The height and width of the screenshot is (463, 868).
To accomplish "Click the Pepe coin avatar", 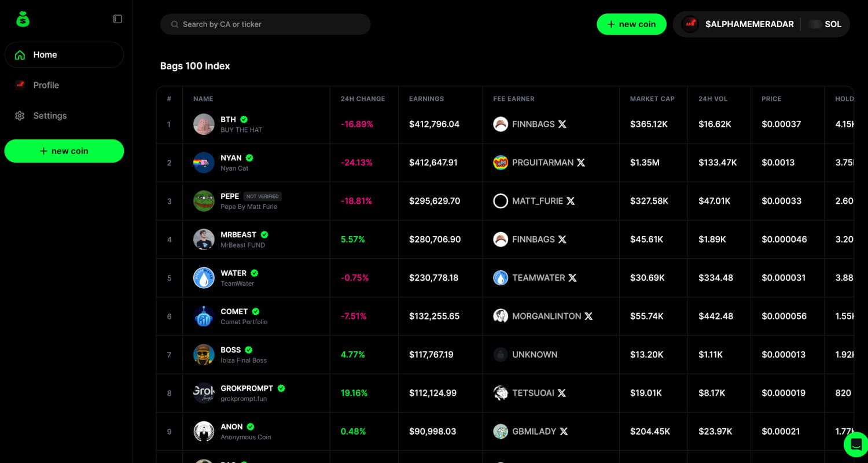I will tap(204, 201).
